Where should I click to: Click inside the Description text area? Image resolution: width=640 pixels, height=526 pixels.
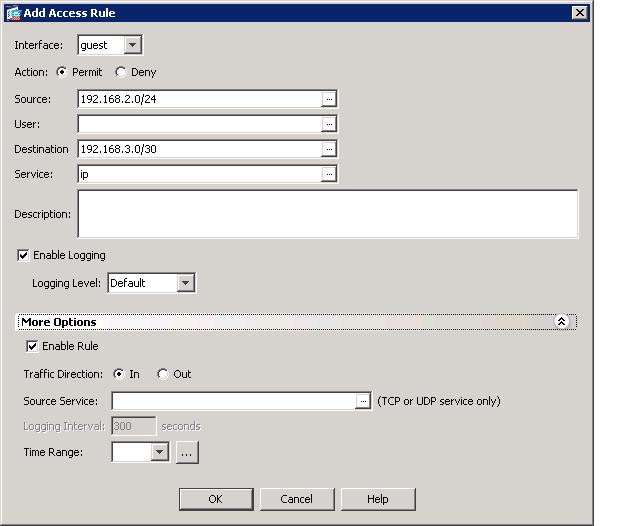click(x=328, y=214)
